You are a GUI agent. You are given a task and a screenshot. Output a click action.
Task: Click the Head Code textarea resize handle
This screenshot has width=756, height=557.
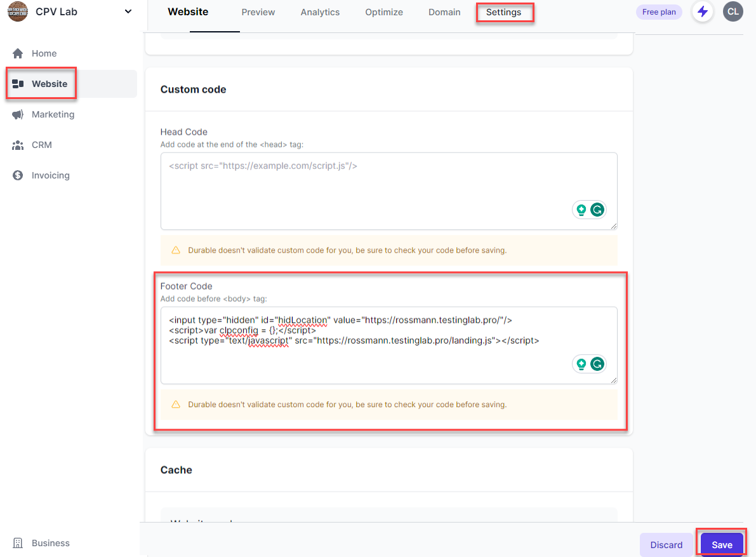[x=613, y=226]
